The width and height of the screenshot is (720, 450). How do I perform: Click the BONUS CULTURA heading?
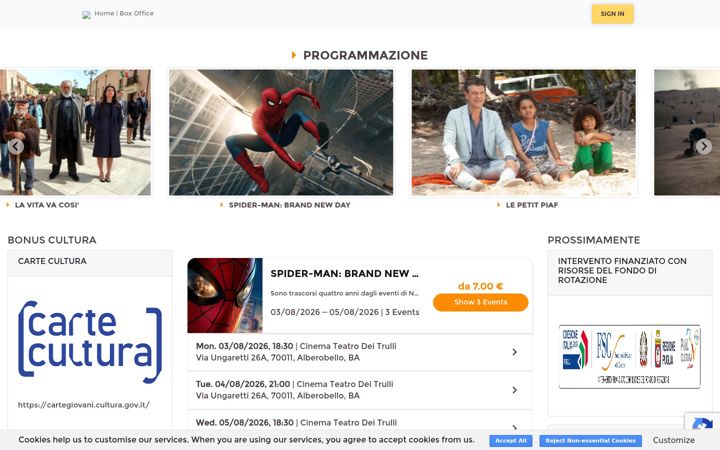[x=52, y=240]
